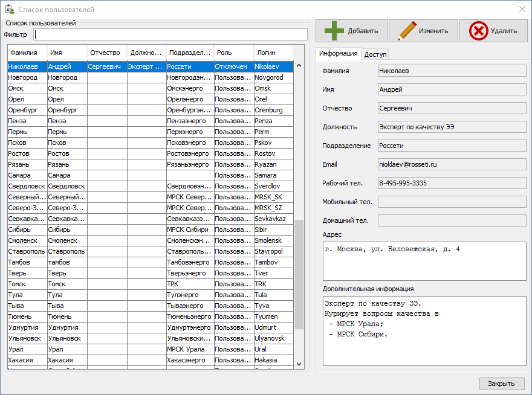Click the Адрес text area
Image resolution: width=532 pixels, height=395 pixels.
(x=424, y=261)
